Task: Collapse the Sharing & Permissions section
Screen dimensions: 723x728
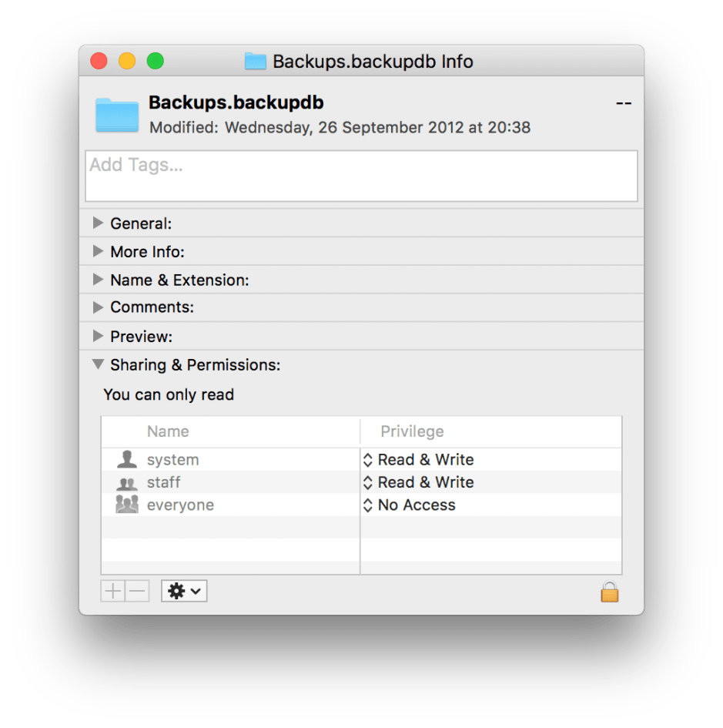Action: coord(98,364)
